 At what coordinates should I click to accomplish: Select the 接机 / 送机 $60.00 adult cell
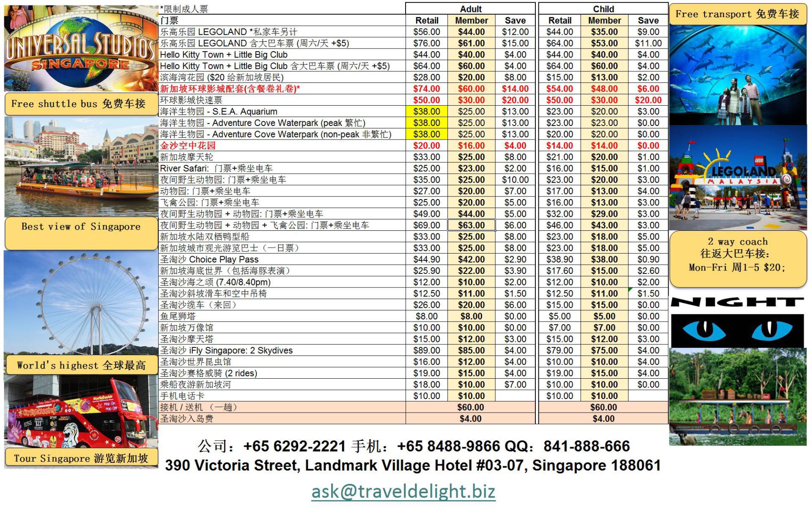(x=470, y=407)
